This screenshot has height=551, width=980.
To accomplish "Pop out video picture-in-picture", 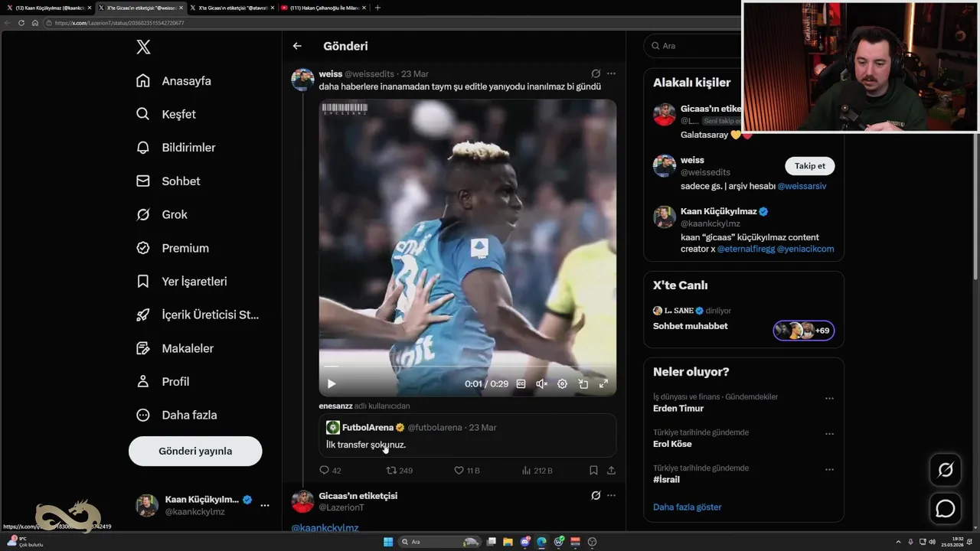I will click(583, 384).
